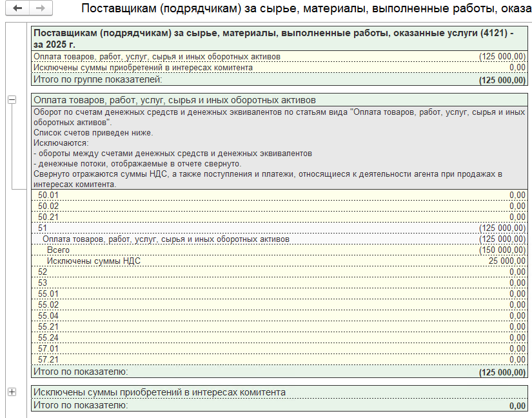Select the Всего row label
The width and height of the screenshot is (532, 418).
[x=58, y=250]
